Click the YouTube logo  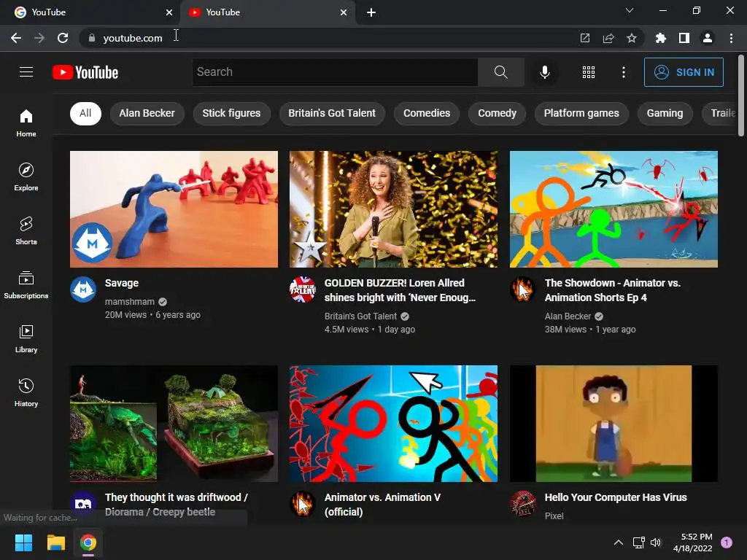[85, 72]
